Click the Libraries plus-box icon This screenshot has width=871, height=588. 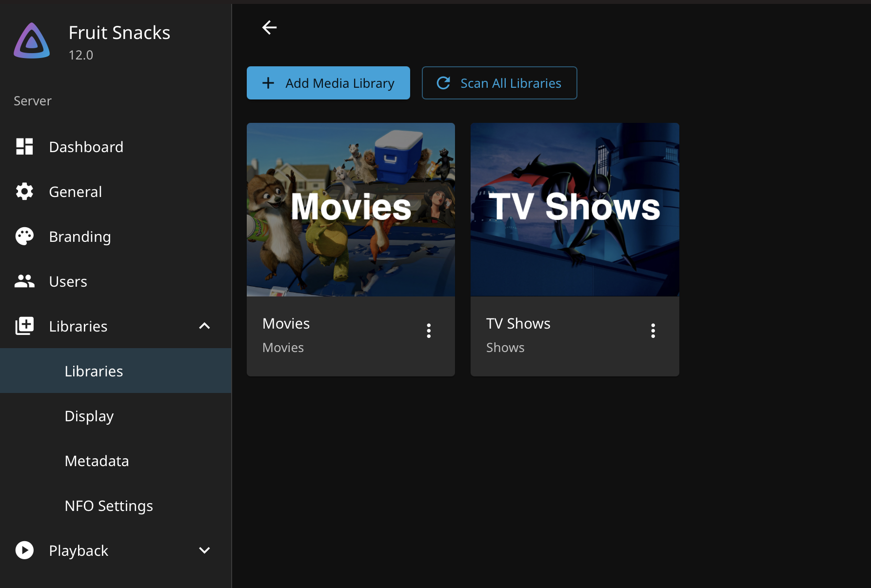[x=24, y=326]
